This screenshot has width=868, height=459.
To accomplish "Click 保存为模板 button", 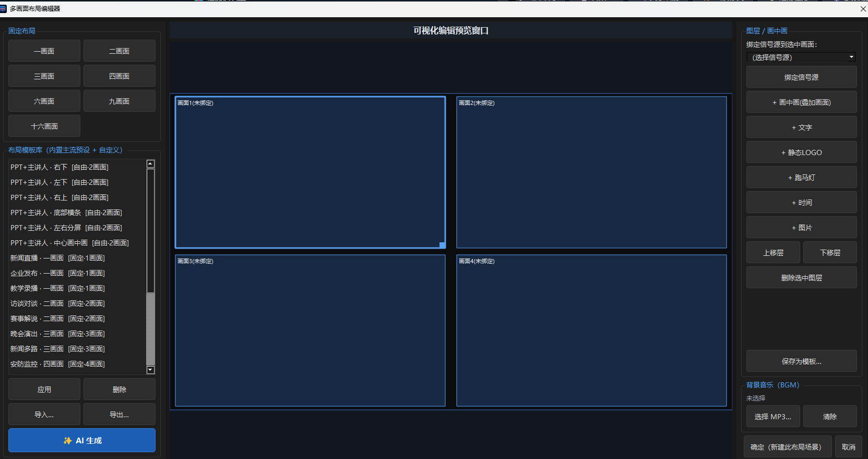I will pyautogui.click(x=801, y=361).
